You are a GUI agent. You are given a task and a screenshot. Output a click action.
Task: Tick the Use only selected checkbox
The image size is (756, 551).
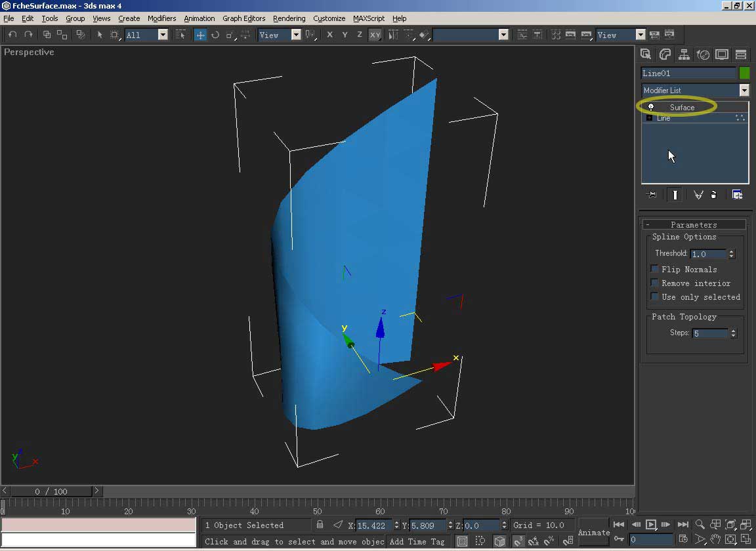655,296
